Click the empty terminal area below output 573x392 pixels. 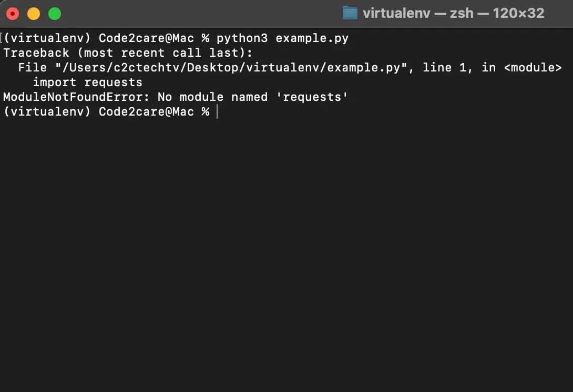coord(286,252)
